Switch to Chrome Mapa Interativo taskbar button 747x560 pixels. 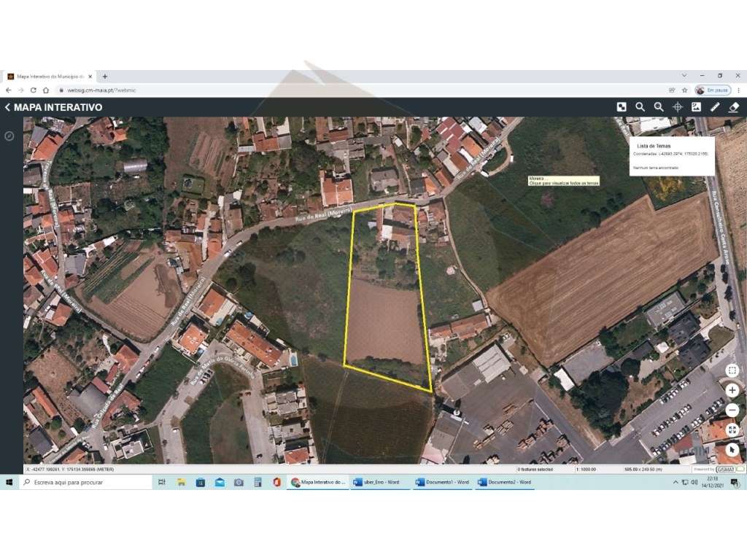[318, 483]
